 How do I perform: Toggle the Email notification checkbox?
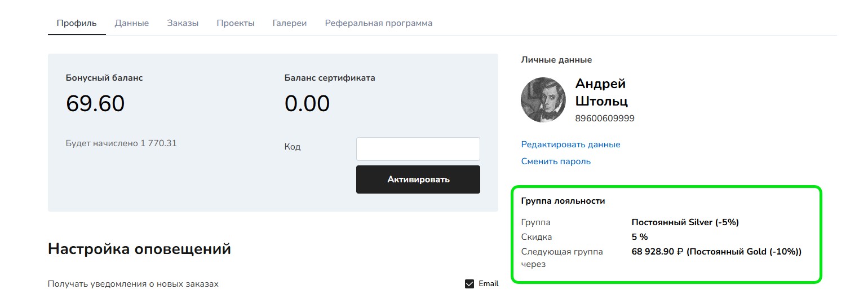470,283
